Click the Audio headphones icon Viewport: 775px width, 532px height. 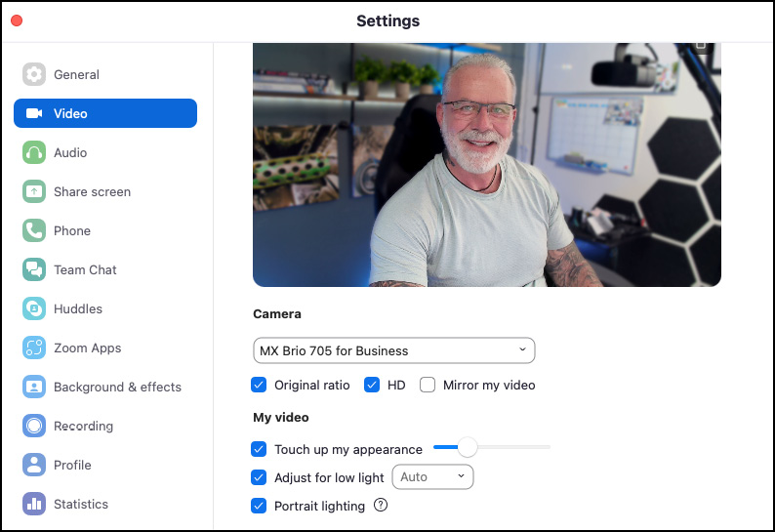pyautogui.click(x=34, y=152)
